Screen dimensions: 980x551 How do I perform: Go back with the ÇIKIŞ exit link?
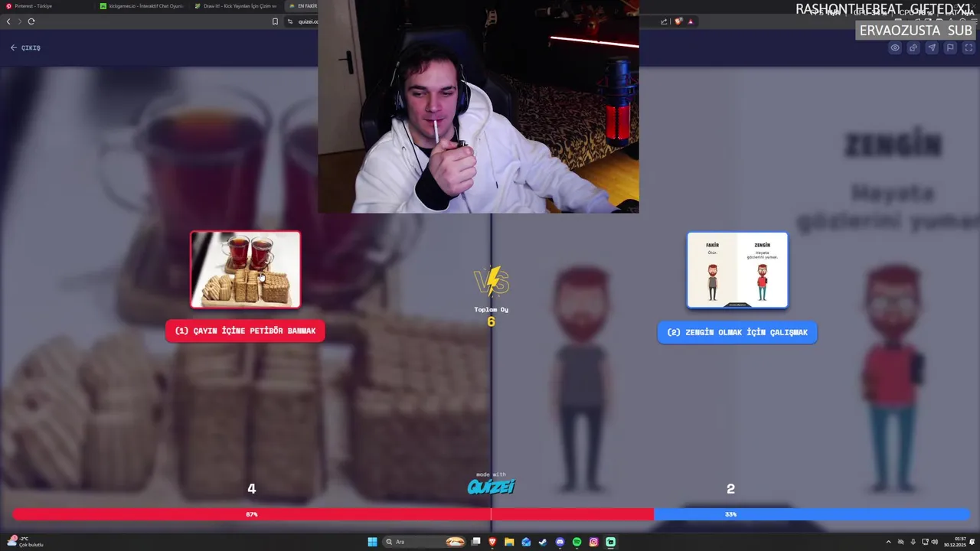click(x=25, y=47)
